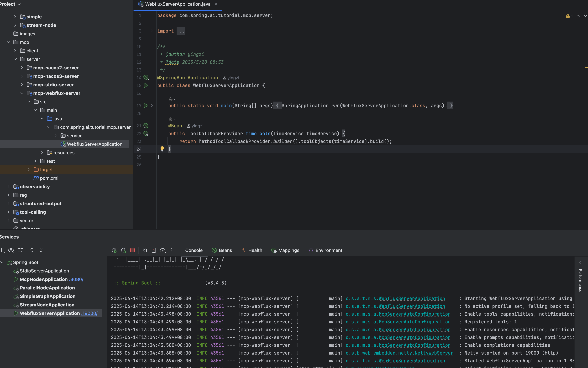
Task: Expand the mcp-stdio-server module
Action: click(22, 85)
